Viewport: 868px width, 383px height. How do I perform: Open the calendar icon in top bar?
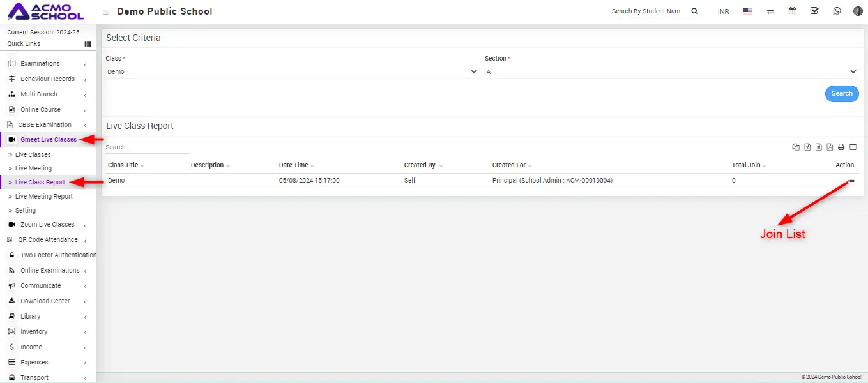793,11
